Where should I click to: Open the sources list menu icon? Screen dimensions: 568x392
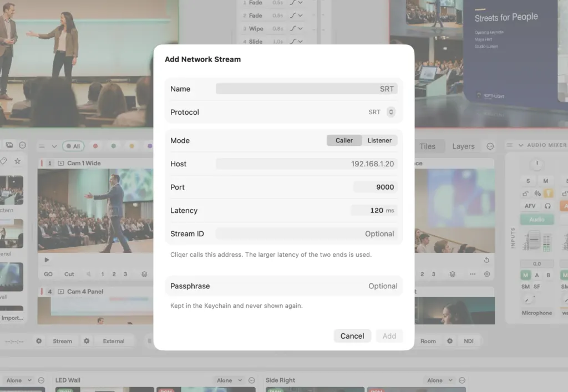point(42,146)
